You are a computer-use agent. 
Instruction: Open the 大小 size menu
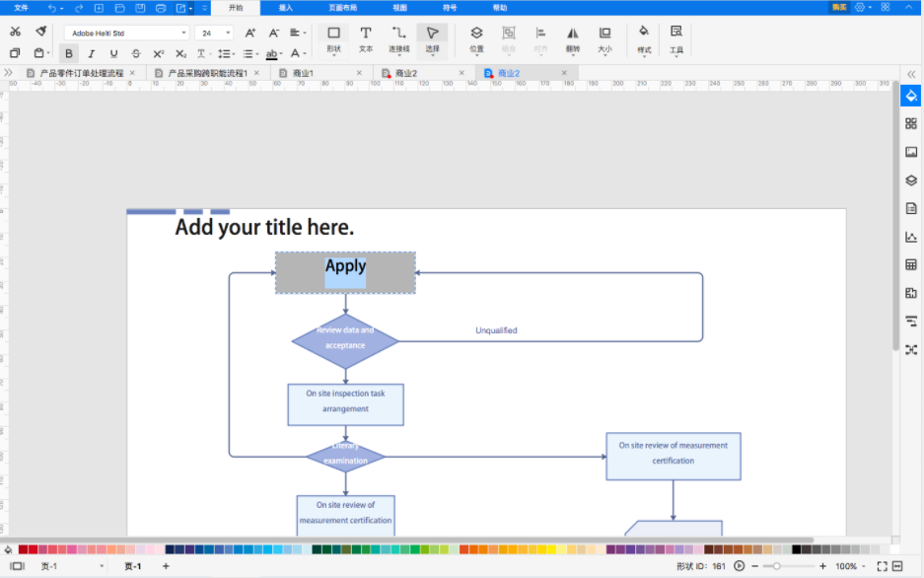tap(604, 39)
